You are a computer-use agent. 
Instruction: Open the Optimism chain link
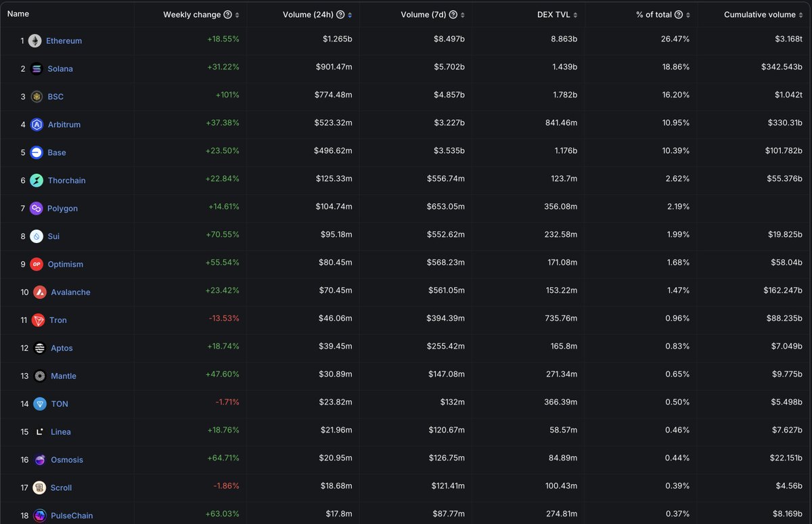[66, 264]
